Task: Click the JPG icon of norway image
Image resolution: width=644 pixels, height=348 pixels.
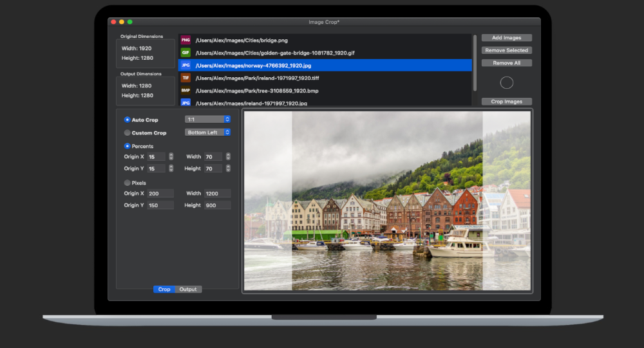Action: click(185, 65)
